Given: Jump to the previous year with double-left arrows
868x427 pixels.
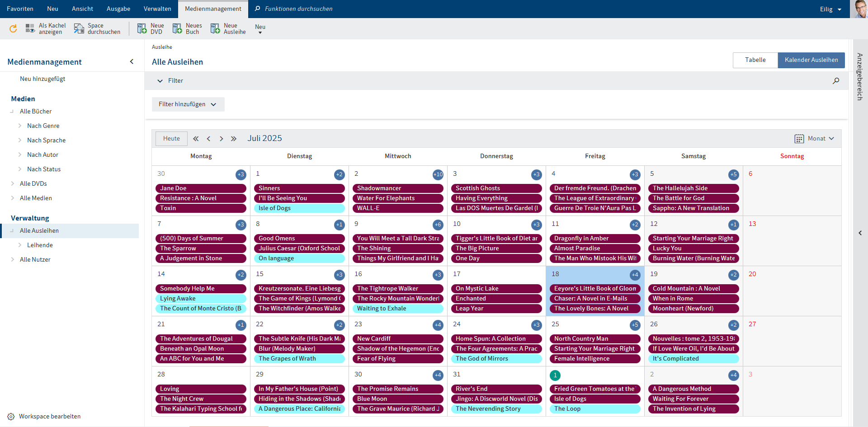Looking at the screenshot, I should pos(196,139).
